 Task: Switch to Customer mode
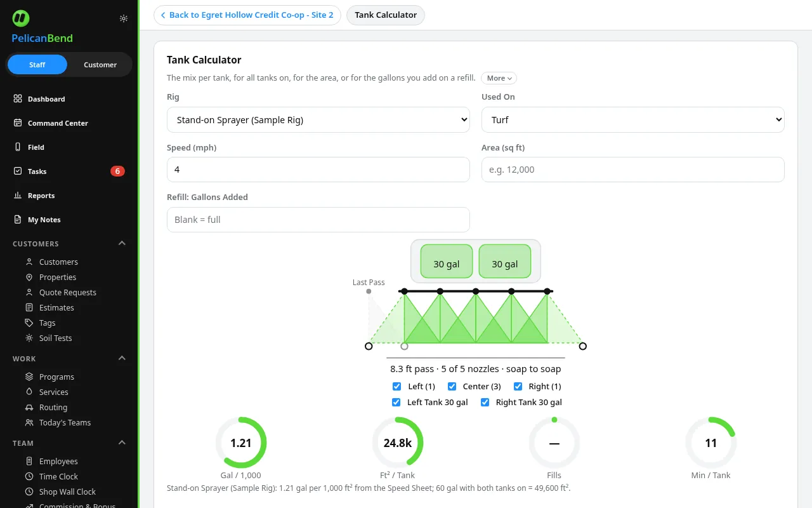point(100,65)
